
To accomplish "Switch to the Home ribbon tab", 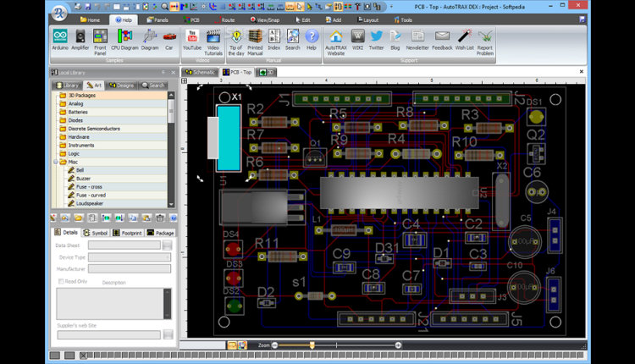I will [x=90, y=19].
